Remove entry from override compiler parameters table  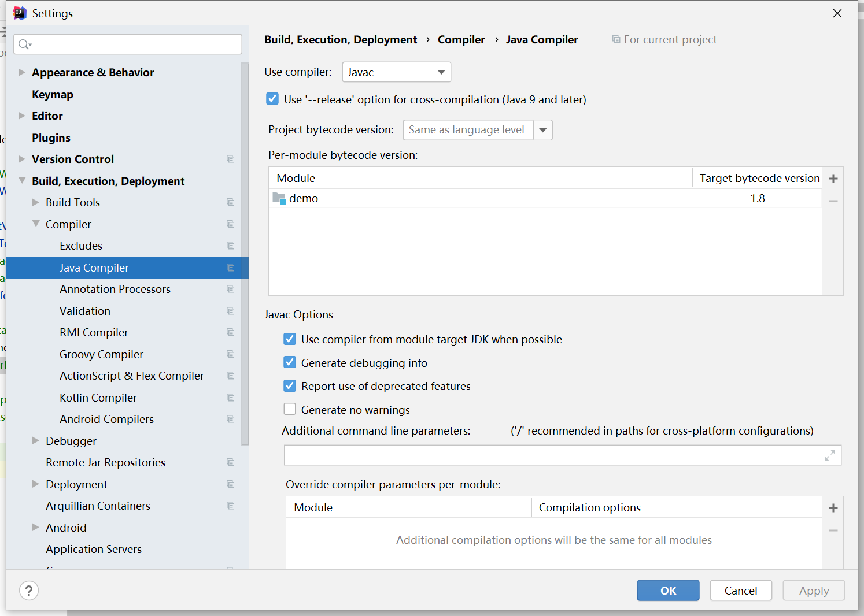coord(833,530)
